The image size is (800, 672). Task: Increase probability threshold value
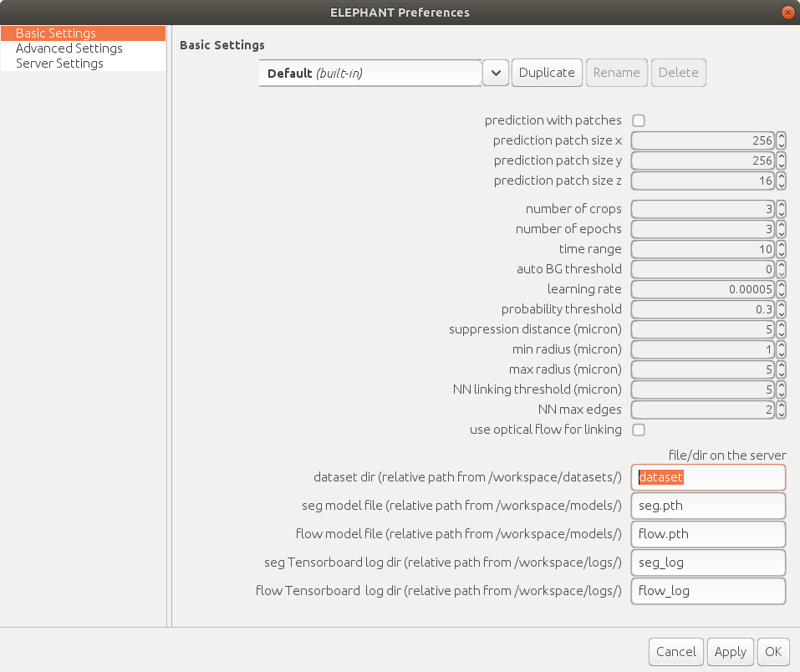click(781, 304)
